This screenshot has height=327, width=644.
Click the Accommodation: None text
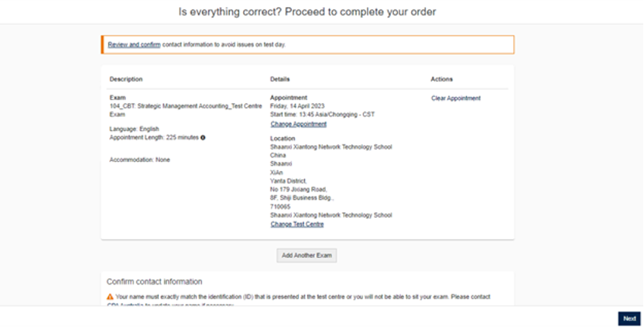click(140, 160)
